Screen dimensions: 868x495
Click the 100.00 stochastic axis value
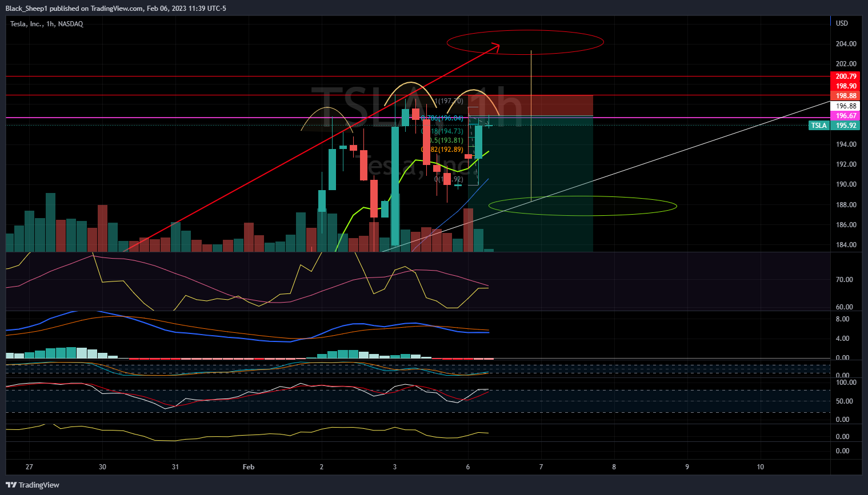pyautogui.click(x=846, y=383)
